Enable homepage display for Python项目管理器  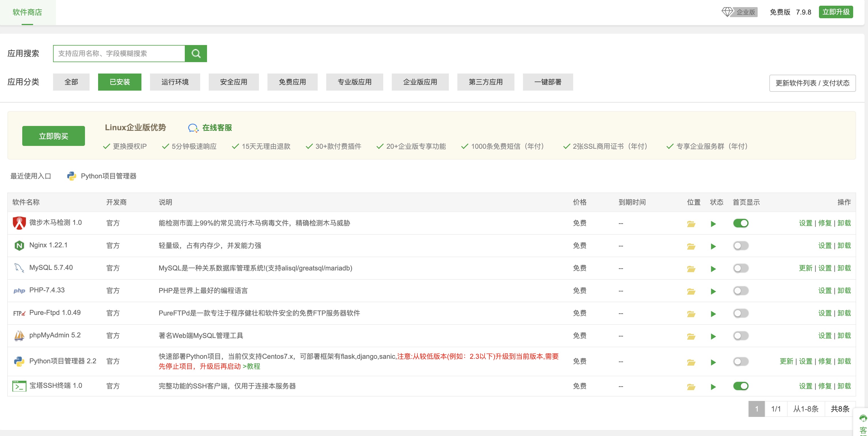point(741,362)
